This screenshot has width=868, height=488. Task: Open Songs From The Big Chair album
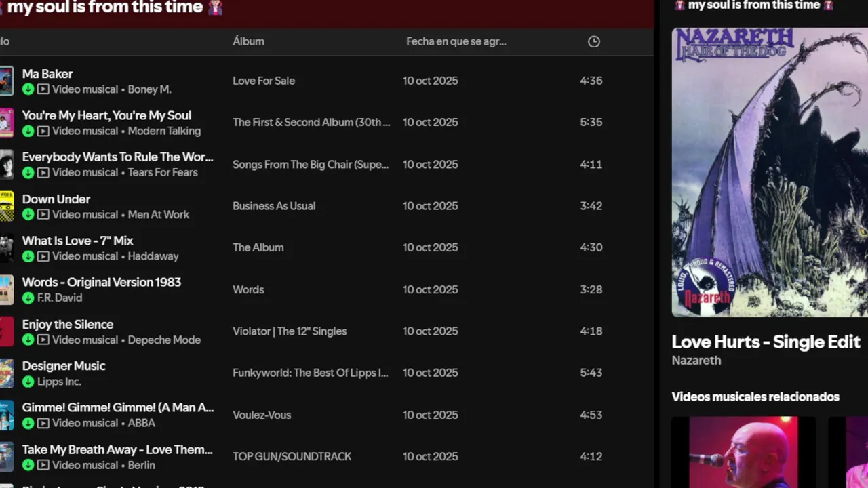pyautogui.click(x=311, y=164)
